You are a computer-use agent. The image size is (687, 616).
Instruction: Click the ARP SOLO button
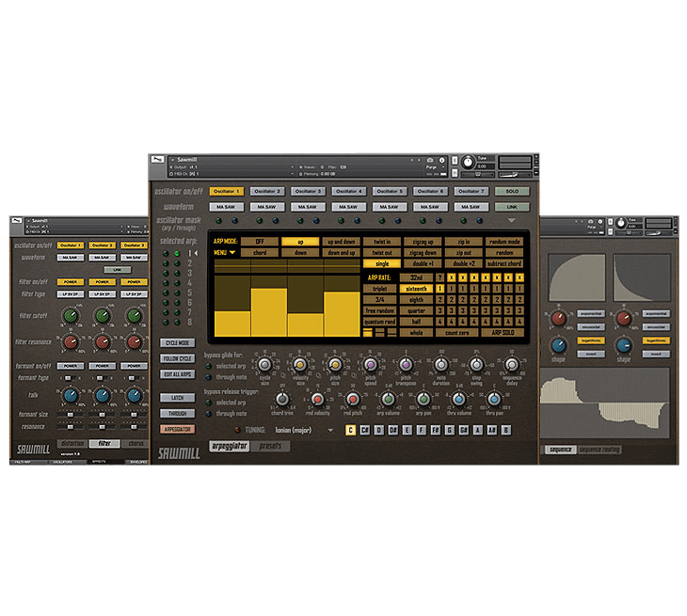coord(503,333)
